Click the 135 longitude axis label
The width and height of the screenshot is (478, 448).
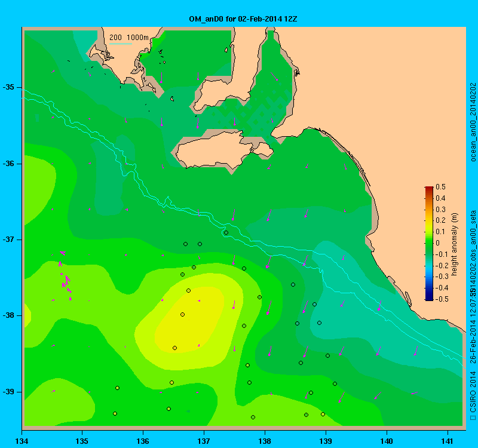[82, 441]
